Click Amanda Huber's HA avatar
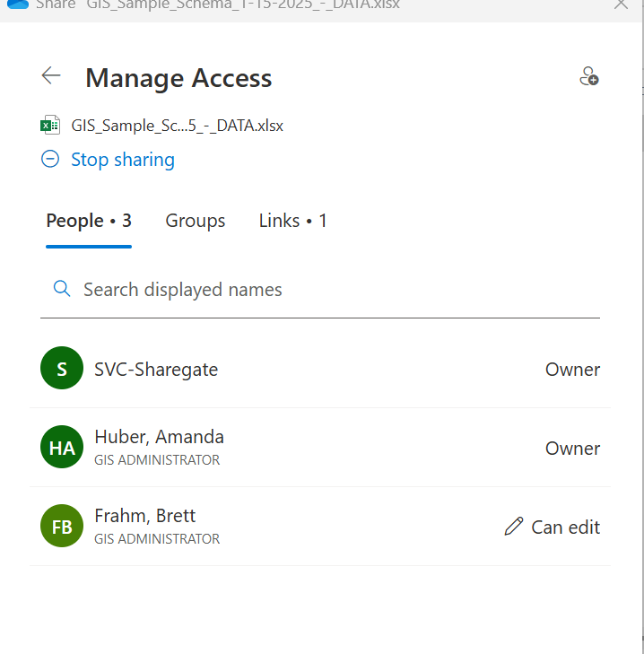The height and width of the screenshot is (654, 644). click(x=62, y=448)
